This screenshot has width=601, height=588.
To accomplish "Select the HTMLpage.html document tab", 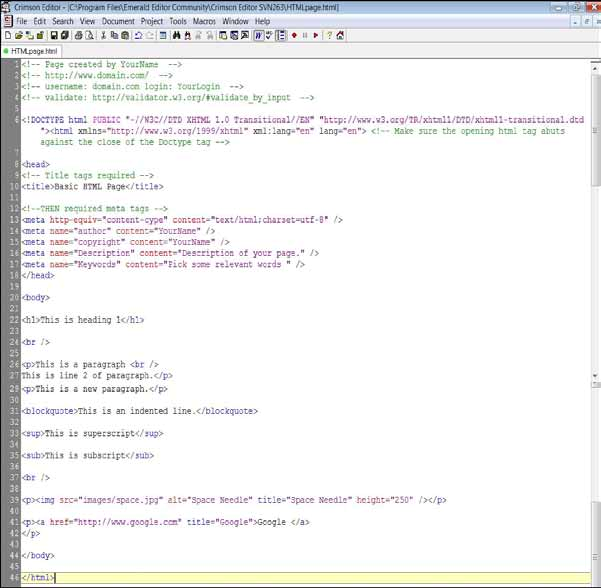I will point(31,50).
